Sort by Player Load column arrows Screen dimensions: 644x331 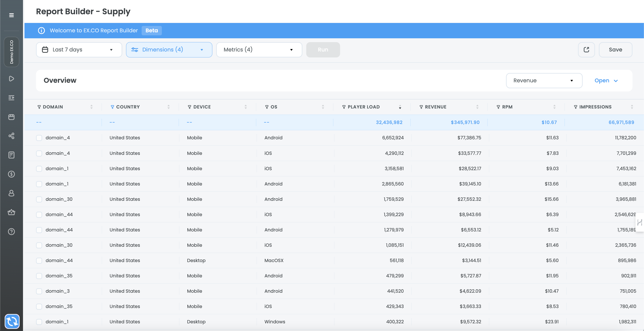click(400, 107)
